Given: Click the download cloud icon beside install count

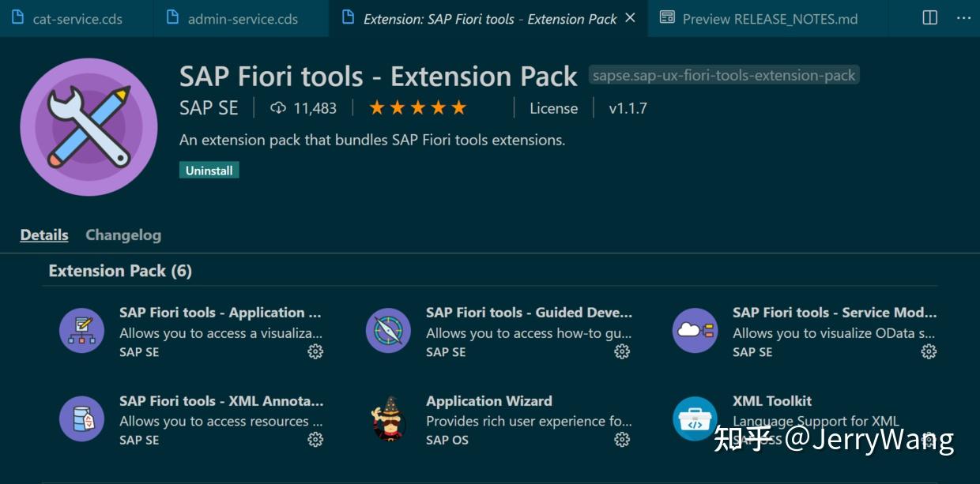Looking at the screenshot, I should tap(278, 108).
